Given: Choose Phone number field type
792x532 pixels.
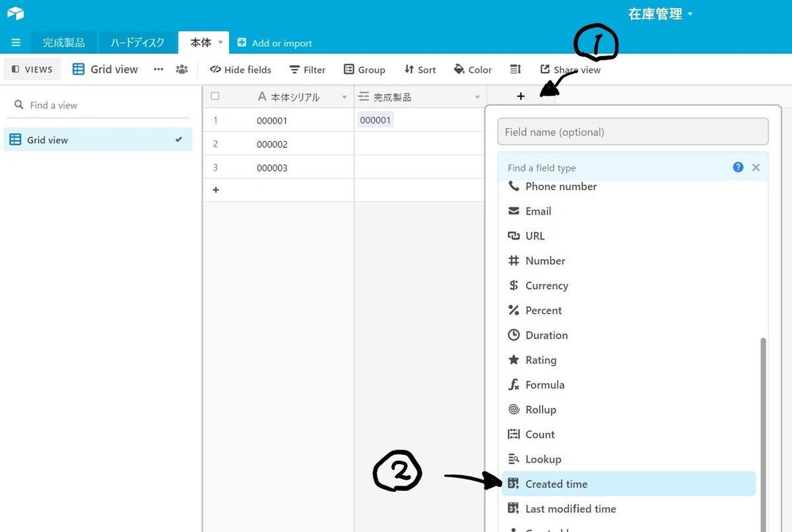Looking at the screenshot, I should (x=628, y=187).
